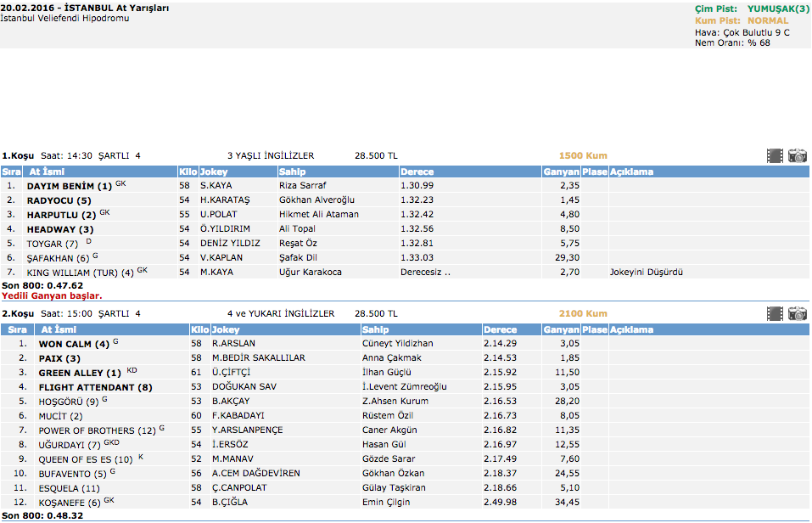The width and height of the screenshot is (812, 523).
Task: View race 2 photo via camera icon
Action: coord(798,314)
